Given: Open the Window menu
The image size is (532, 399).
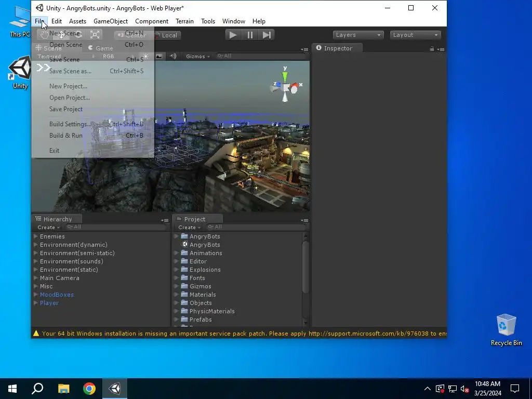Looking at the screenshot, I should tap(234, 21).
